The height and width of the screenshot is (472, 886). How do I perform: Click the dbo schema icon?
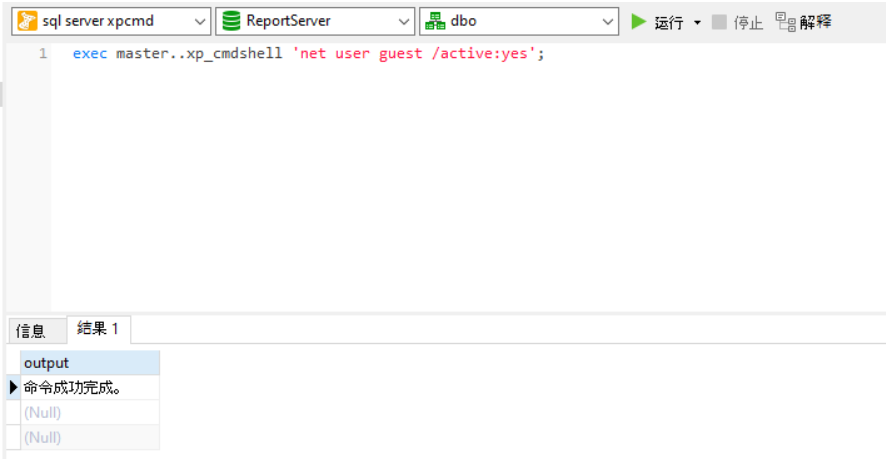click(x=435, y=21)
